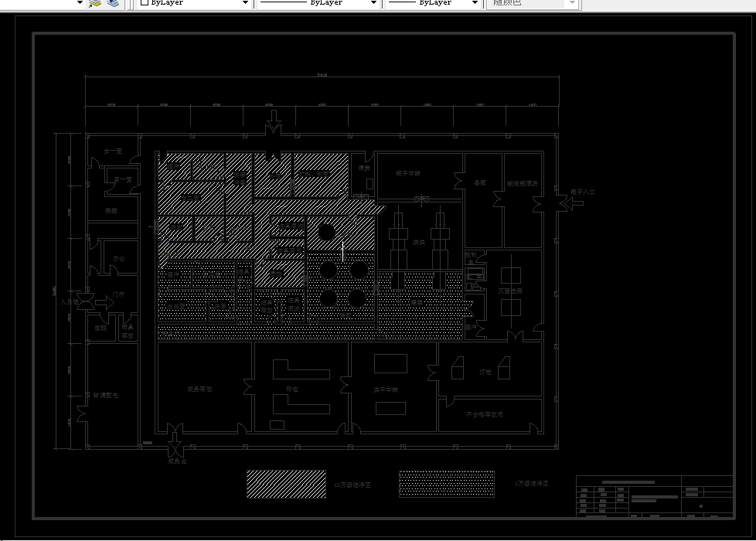Select the 空调配电 room label
The width and height of the screenshot is (756, 541).
[105, 395]
